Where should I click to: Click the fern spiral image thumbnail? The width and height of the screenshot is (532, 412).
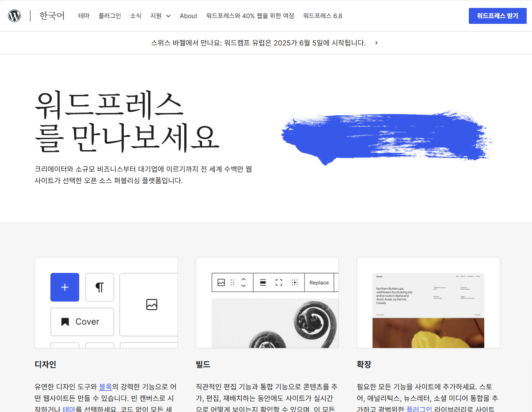coord(275,323)
